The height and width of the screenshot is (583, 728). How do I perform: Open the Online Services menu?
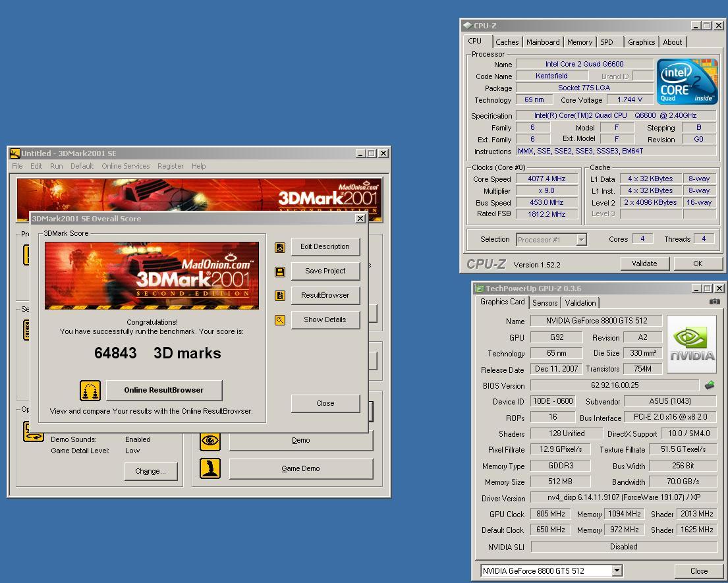[x=126, y=166]
